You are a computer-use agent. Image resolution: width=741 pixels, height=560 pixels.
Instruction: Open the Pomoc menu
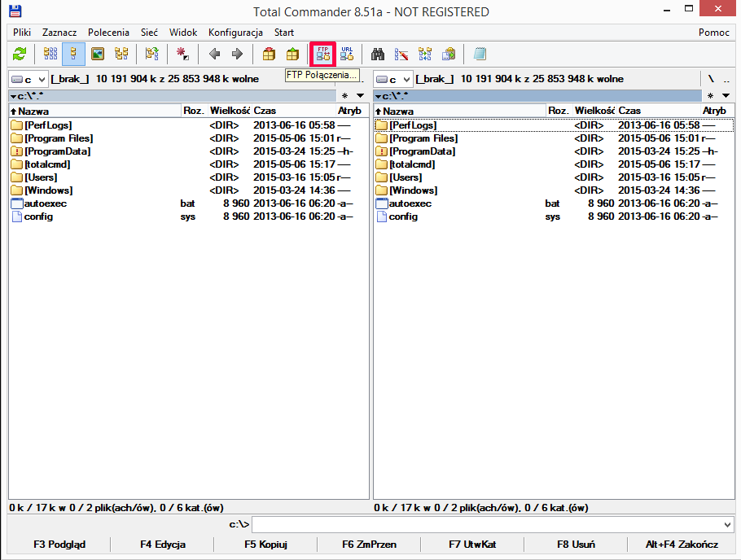pyautogui.click(x=714, y=32)
